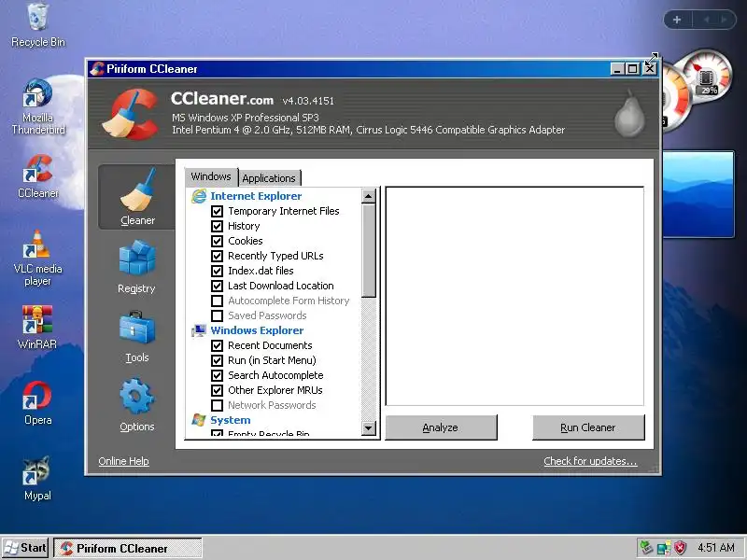
Task: Toggle Search Autocomplete checkbox
Action: 217,375
